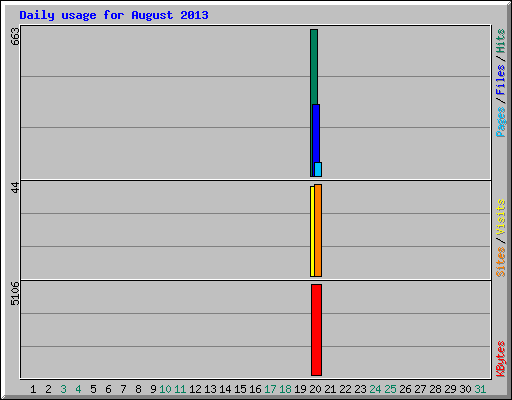Click the '5106' y-axis value
Viewport: 512px width, 400px height.
click(15, 294)
